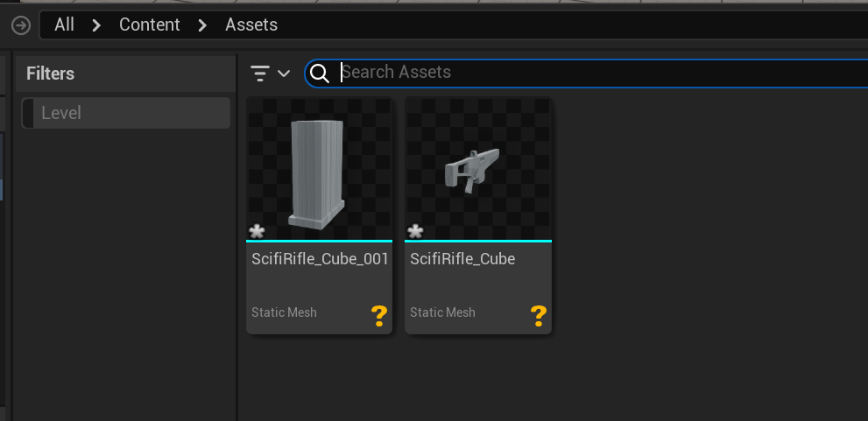Click Static Mesh text under ScifiRifle_Cube
The height and width of the screenshot is (421, 868).
442,312
